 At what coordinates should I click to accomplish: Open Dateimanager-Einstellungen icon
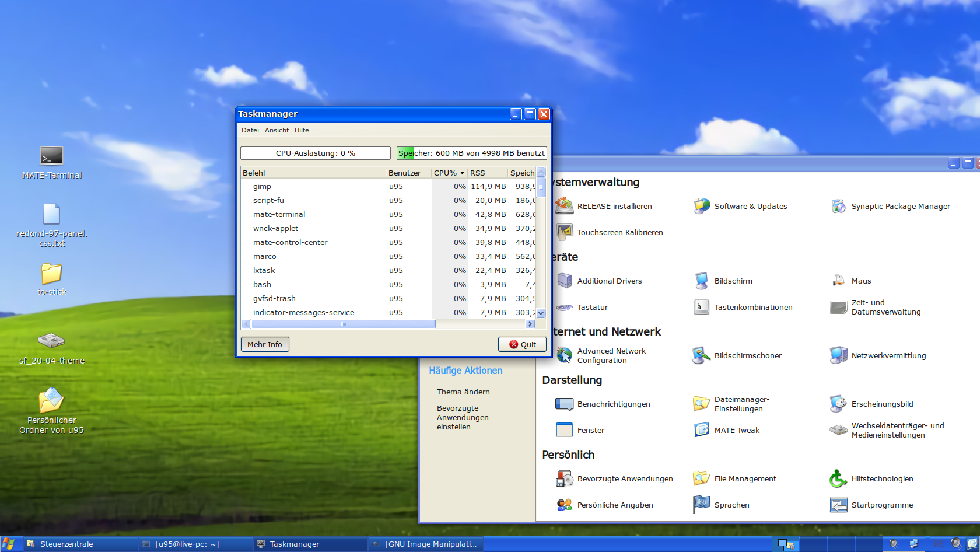(x=702, y=404)
